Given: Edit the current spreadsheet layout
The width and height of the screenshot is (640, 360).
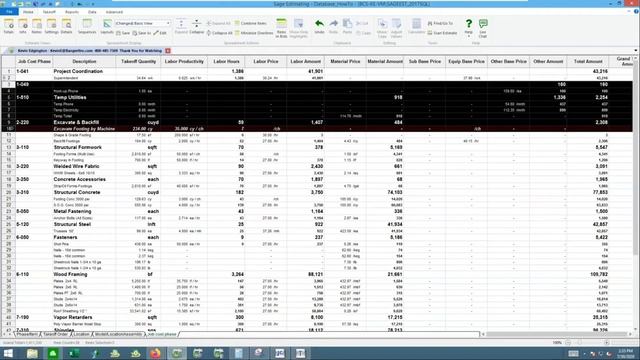Looking at the screenshot, I should 160,33.
